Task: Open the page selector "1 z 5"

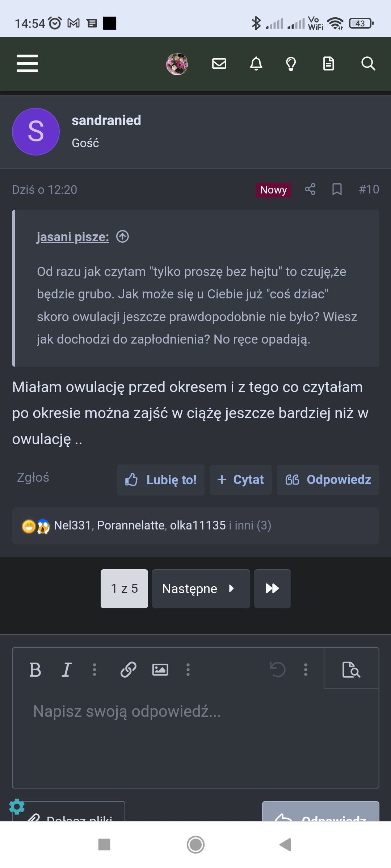Action: [x=124, y=588]
